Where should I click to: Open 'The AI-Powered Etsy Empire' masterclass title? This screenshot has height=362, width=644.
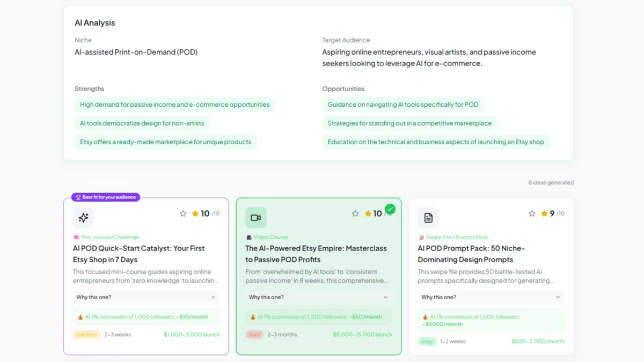click(x=316, y=254)
